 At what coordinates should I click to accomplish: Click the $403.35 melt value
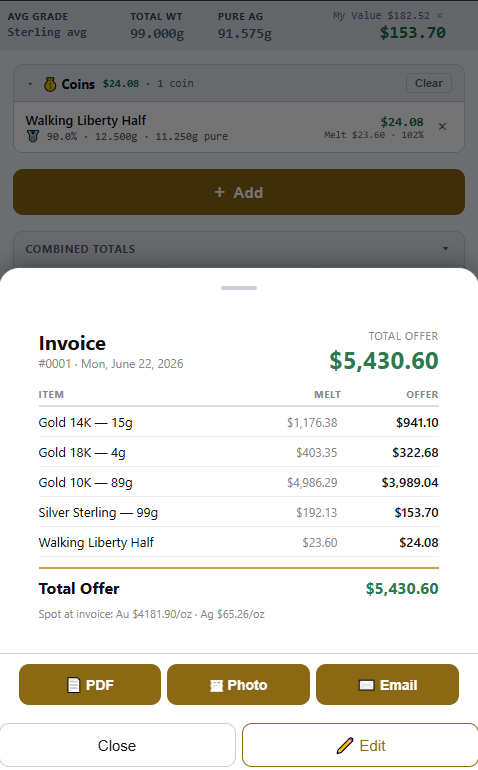coord(316,452)
